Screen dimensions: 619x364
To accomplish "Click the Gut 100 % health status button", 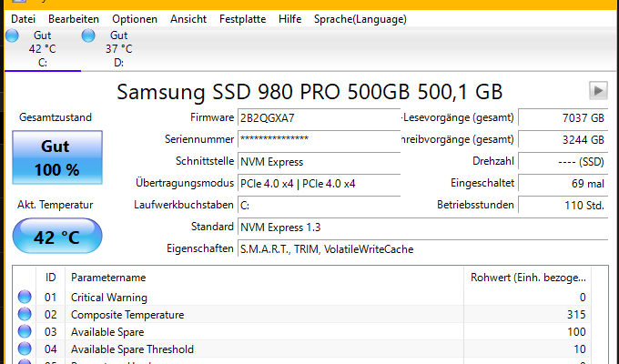I will 57,157.
